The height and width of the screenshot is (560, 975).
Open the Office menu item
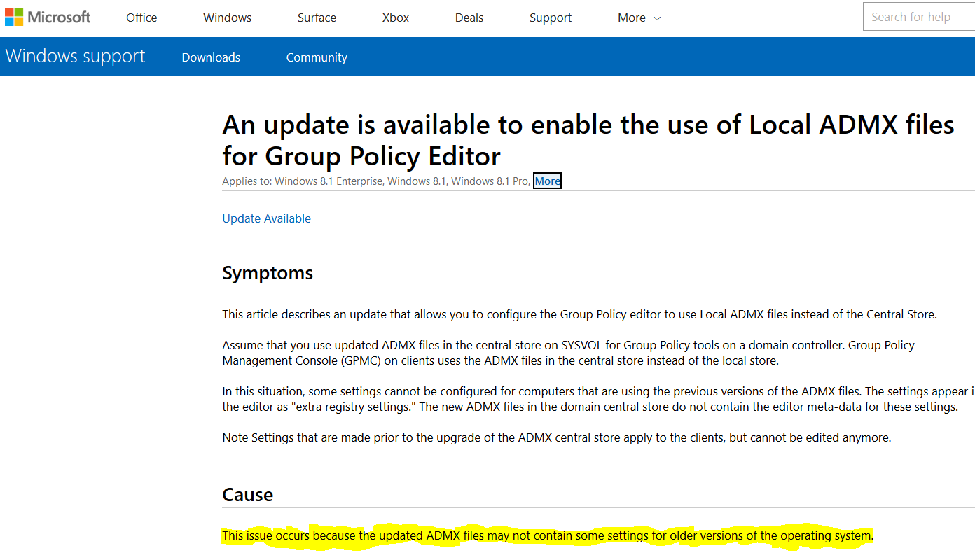click(141, 17)
